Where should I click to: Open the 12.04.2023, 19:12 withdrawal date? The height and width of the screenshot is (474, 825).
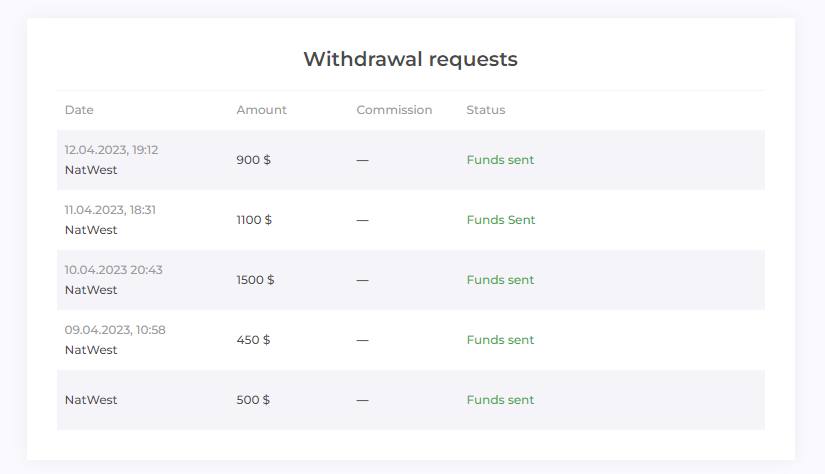(x=111, y=150)
